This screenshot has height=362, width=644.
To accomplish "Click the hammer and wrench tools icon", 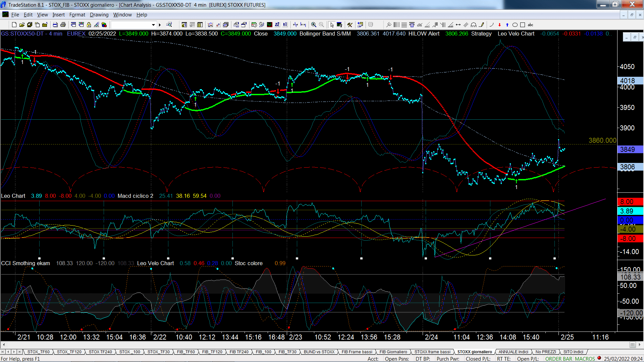I will 350,25.
